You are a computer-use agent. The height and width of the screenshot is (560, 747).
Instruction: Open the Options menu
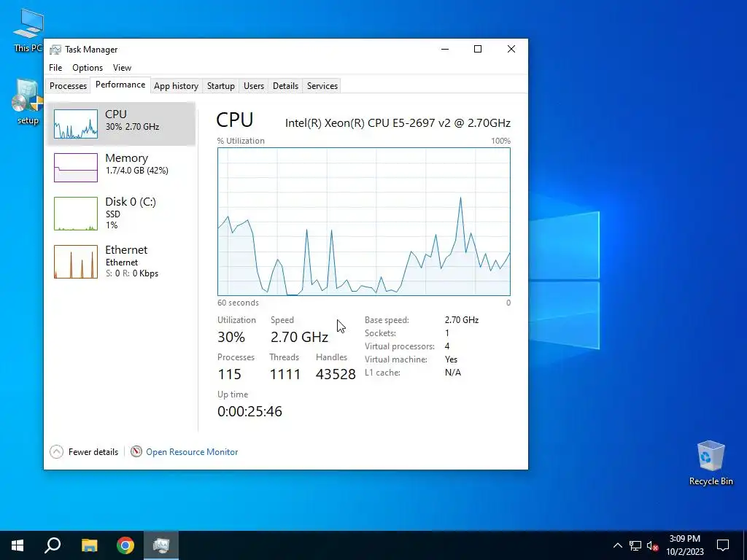point(88,68)
